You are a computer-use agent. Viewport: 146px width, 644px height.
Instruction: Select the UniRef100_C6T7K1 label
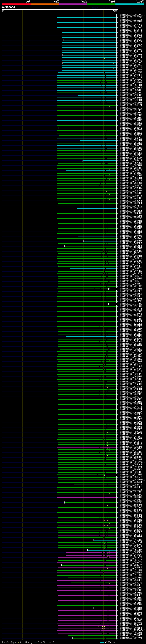pos(131,337)
